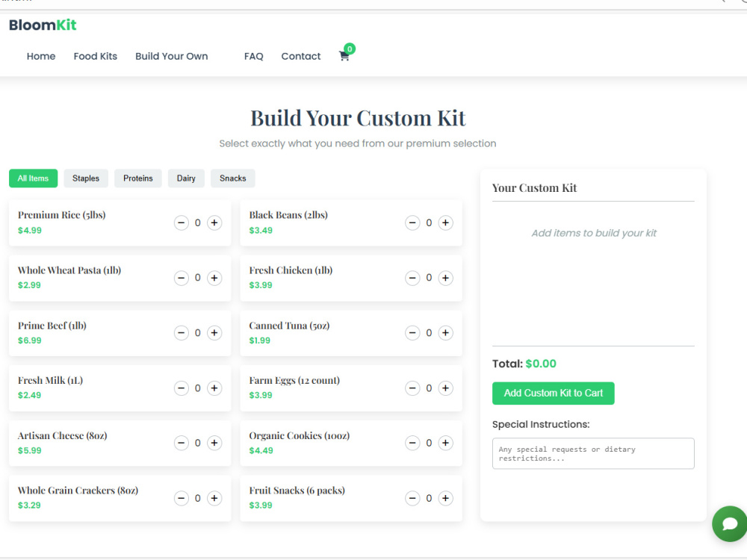
Task: Click the Prime Beef $6.99 price
Action: point(30,340)
